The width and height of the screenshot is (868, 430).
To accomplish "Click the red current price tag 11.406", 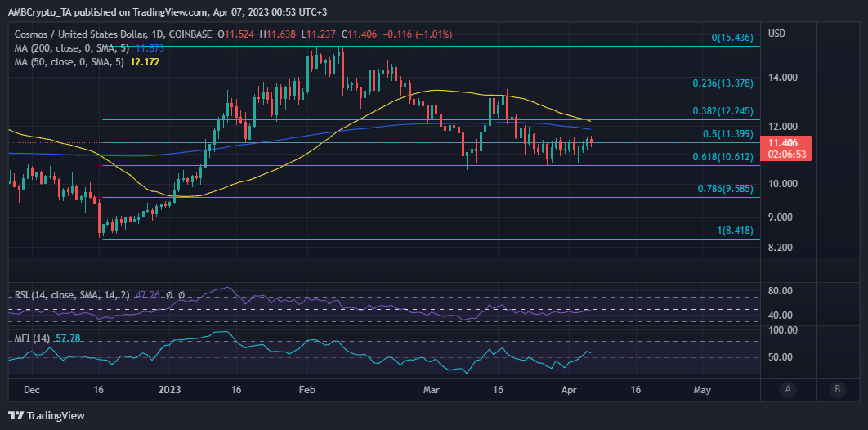I will coord(784,142).
